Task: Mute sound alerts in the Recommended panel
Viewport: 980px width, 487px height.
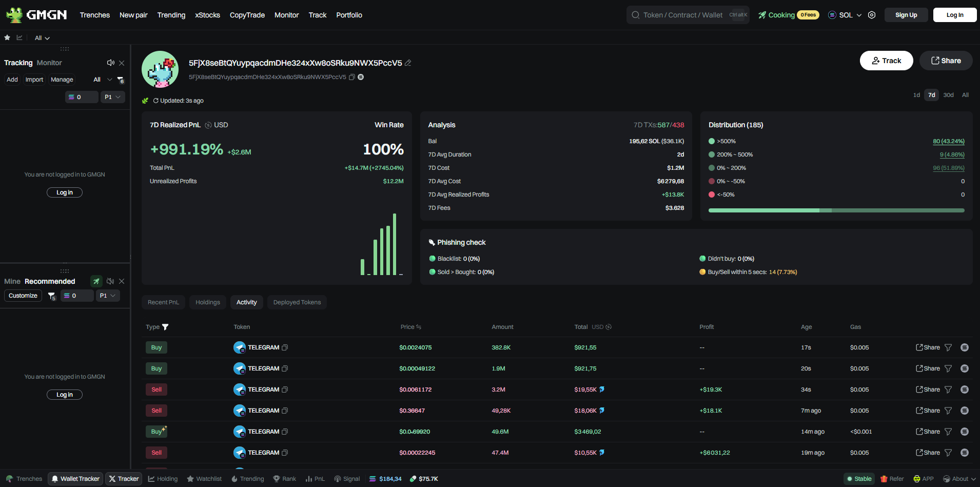Action: (x=110, y=281)
